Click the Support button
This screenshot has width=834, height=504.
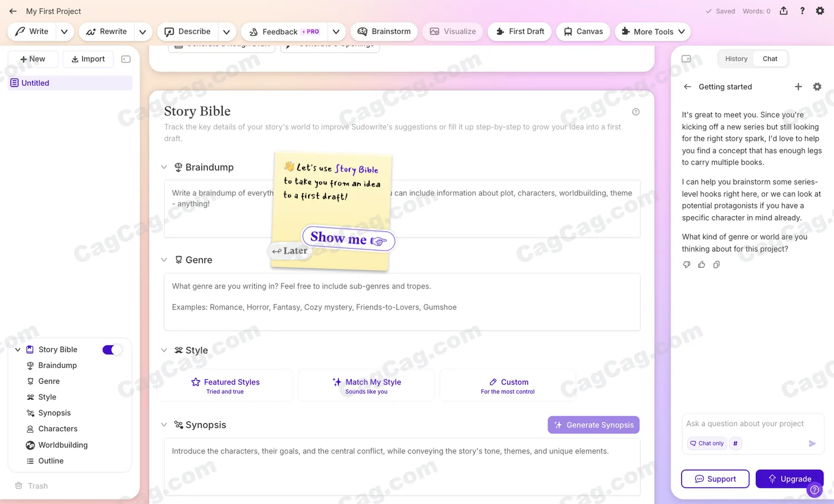point(715,479)
